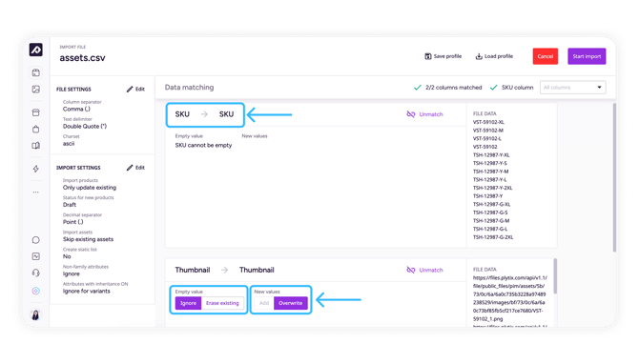Open the calendar icon in sidebar
Viewport: 639px width, 364px height.
(x=36, y=72)
